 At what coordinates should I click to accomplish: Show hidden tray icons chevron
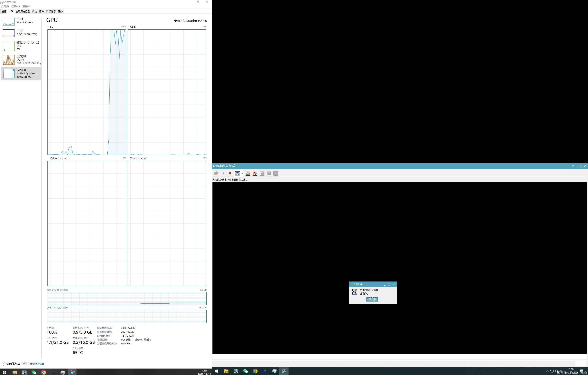coord(547,371)
